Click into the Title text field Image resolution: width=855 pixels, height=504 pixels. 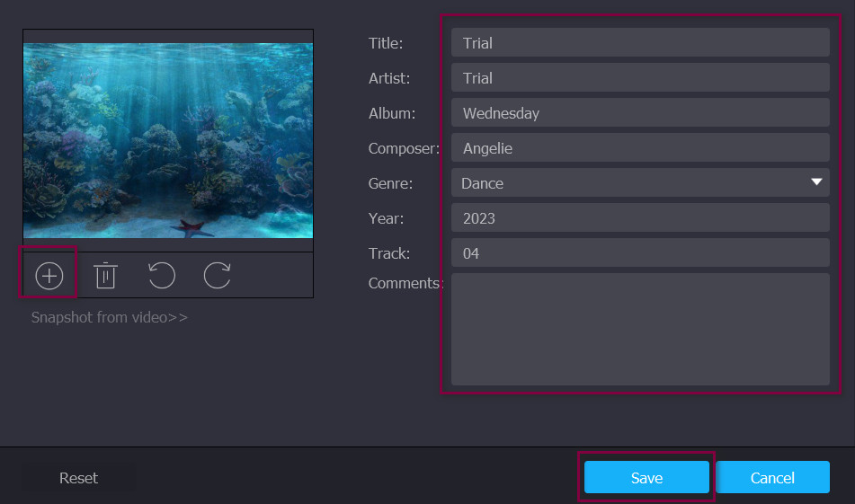(x=639, y=43)
